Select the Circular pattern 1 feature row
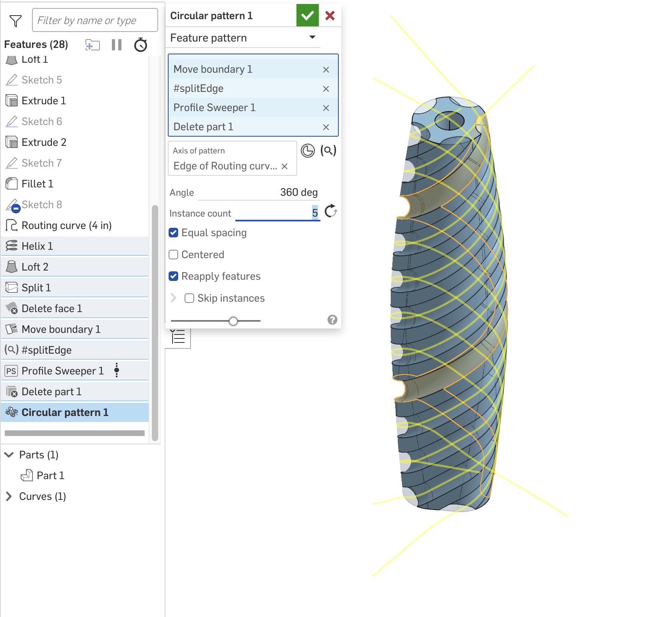This screenshot has width=672, height=617. coord(75,412)
